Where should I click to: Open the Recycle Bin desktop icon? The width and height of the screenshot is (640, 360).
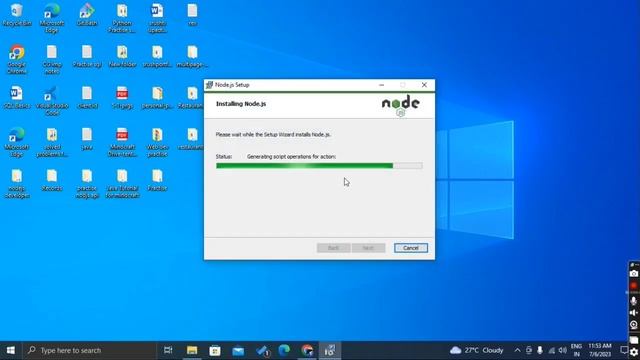tap(17, 15)
